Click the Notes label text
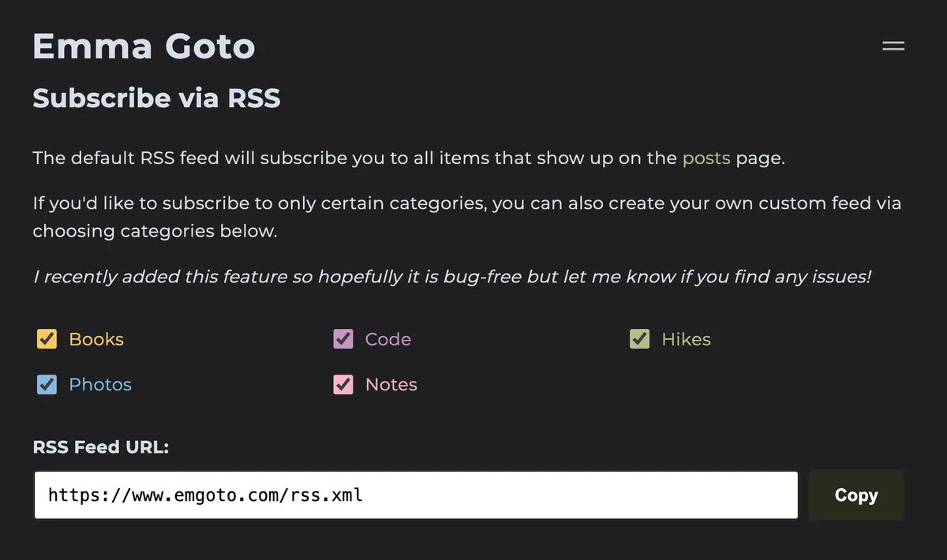 391,385
